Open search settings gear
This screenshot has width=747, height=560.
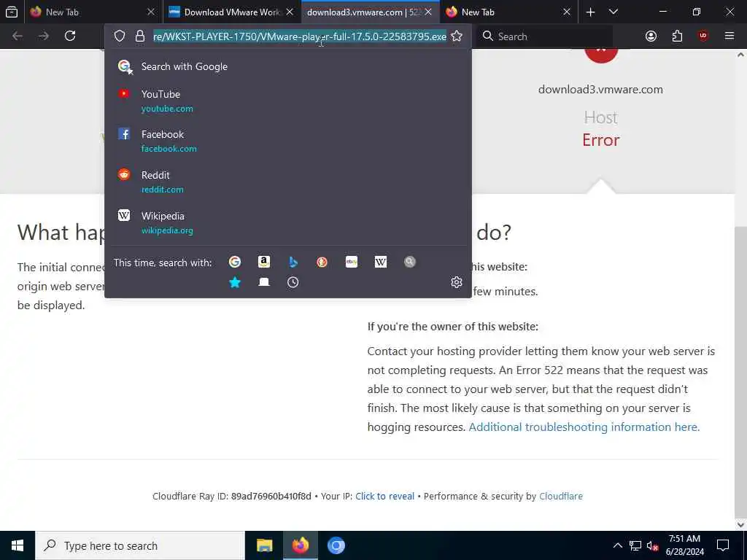coord(457,282)
